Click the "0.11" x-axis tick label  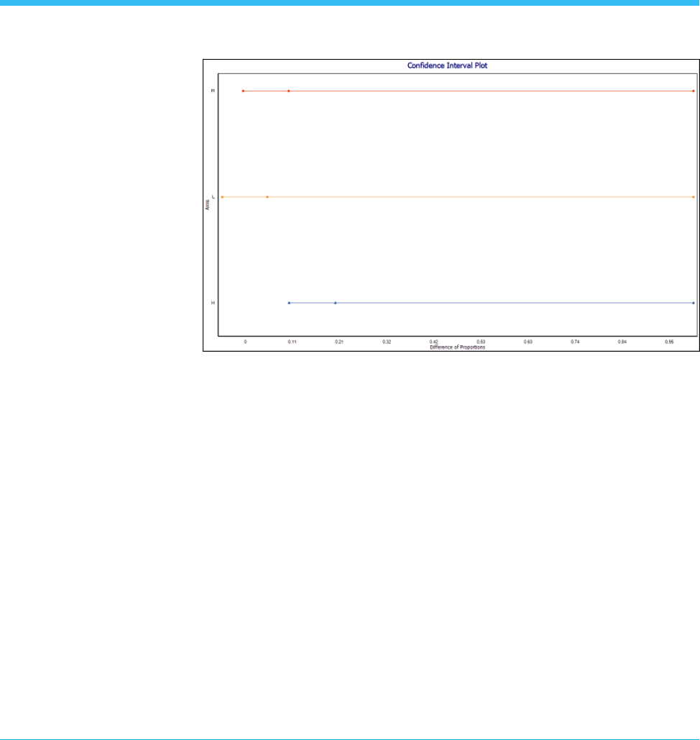[x=292, y=342]
